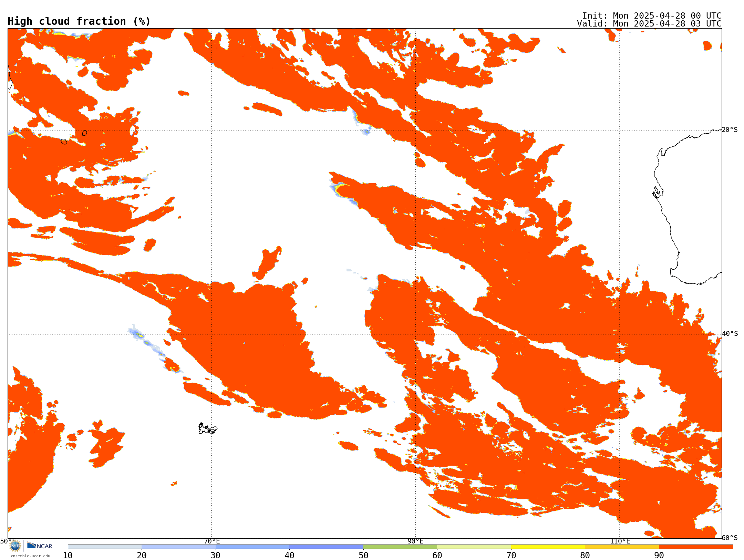Click the 40°S latitude label
The image size is (744, 560).
[730, 334]
